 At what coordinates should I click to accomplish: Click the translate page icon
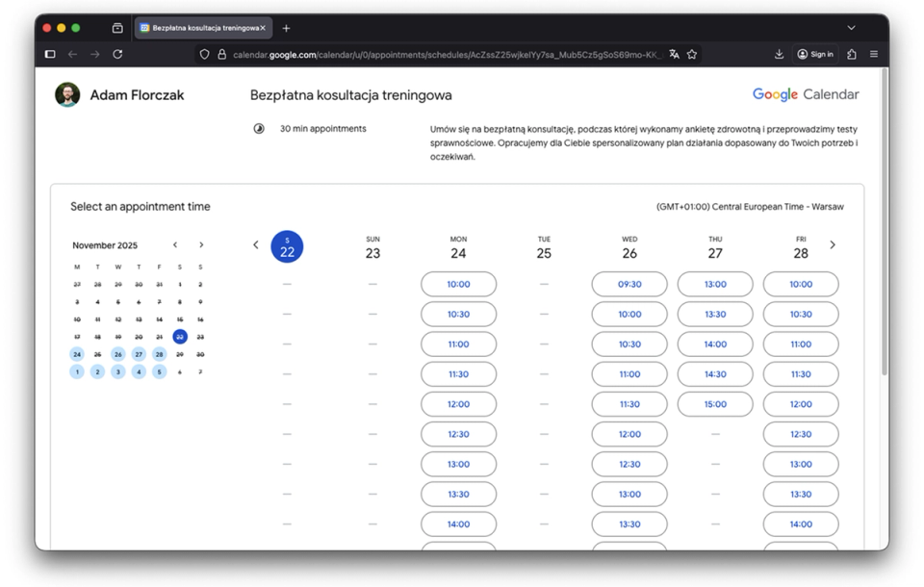[674, 54]
